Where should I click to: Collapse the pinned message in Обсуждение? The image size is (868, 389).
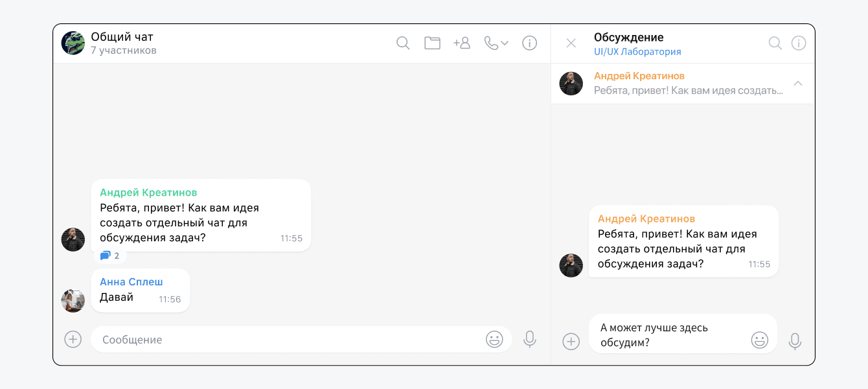pyautogui.click(x=799, y=84)
